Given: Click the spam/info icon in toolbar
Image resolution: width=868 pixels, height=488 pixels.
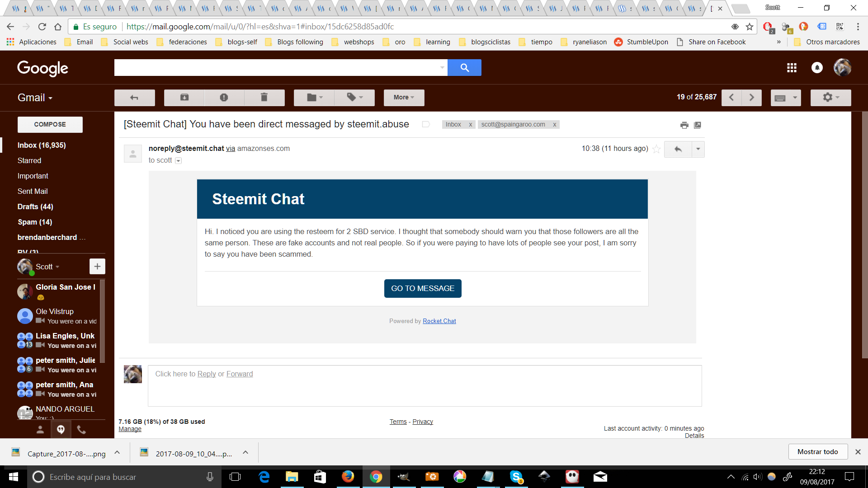Looking at the screenshot, I should click(x=224, y=97).
